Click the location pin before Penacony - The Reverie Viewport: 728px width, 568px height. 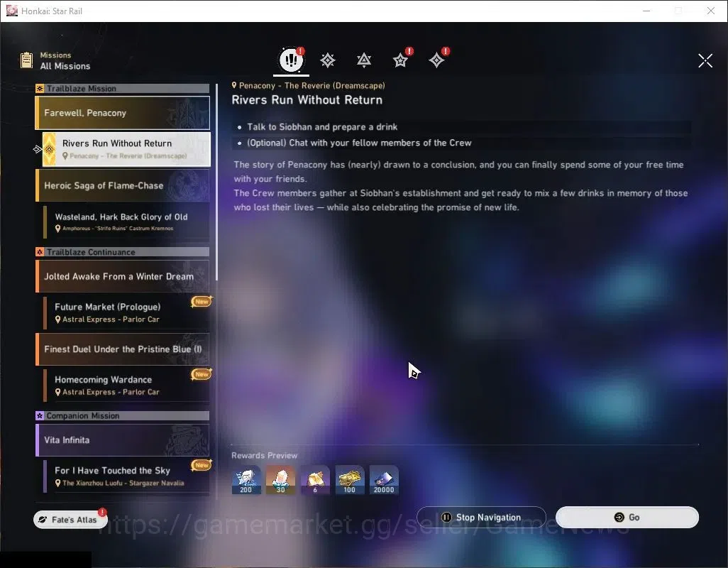234,85
